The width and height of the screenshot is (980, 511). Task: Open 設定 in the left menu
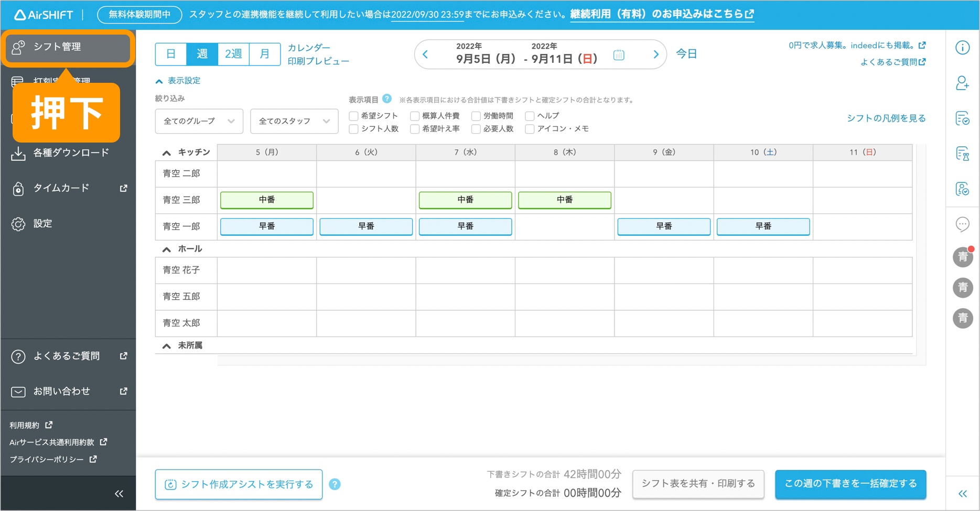43,224
